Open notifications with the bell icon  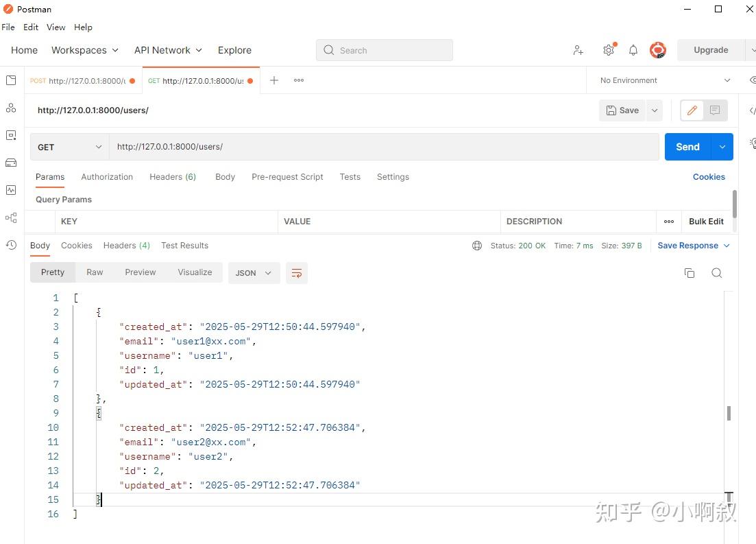tap(633, 49)
